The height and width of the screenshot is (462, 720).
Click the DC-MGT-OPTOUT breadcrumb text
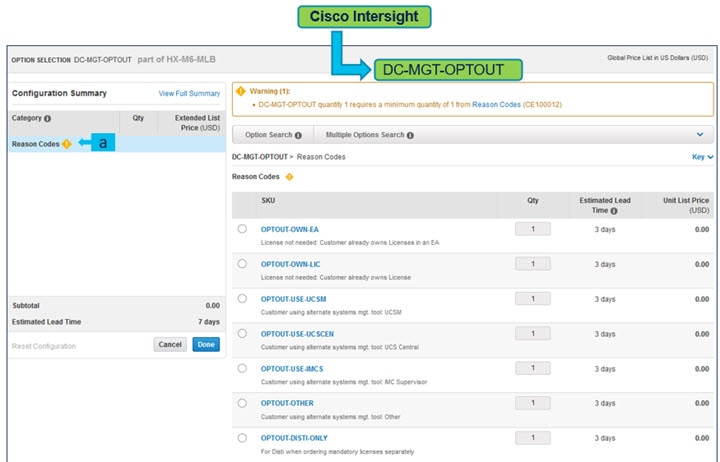(260, 157)
